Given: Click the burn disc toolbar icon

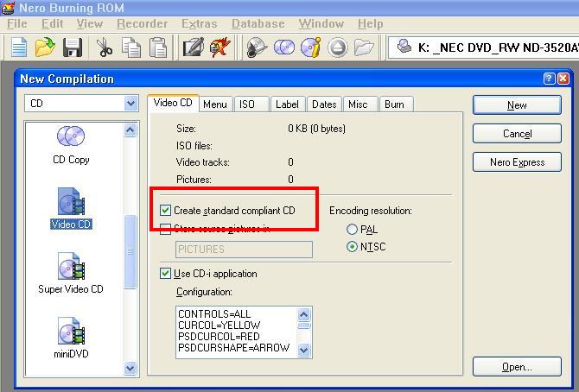Looking at the screenshot, I should coord(257,47).
